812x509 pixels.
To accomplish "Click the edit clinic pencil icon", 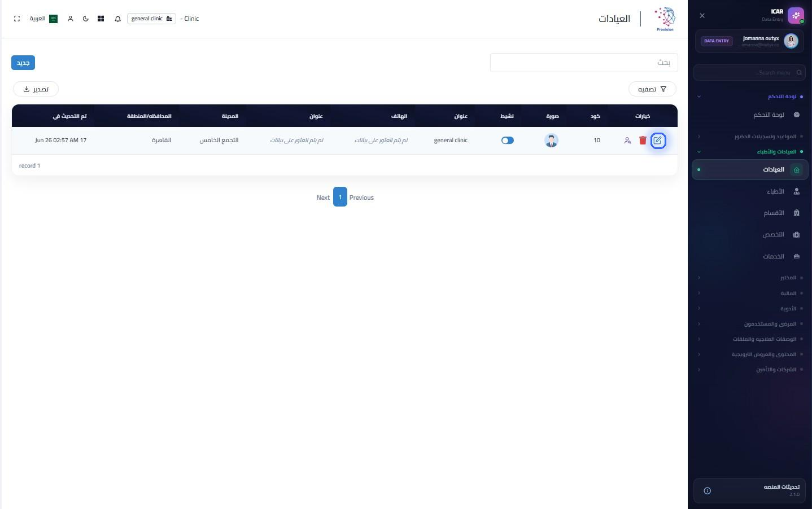I will tap(658, 141).
